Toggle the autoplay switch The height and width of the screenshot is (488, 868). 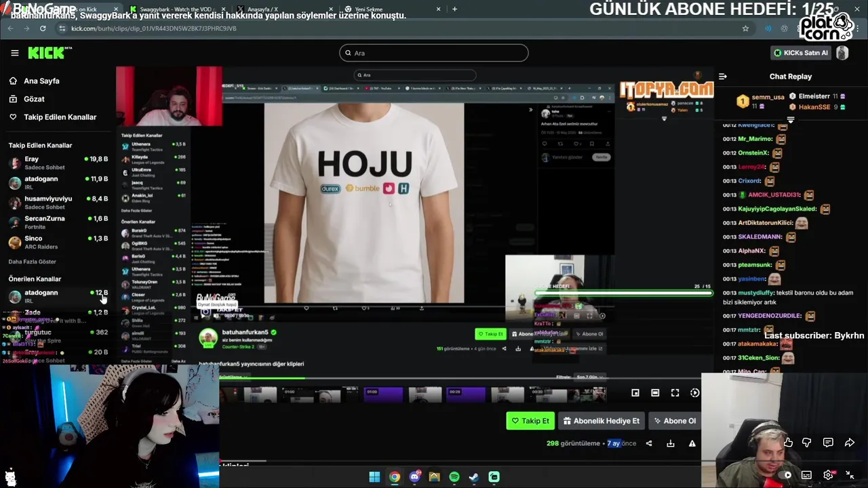(785, 475)
